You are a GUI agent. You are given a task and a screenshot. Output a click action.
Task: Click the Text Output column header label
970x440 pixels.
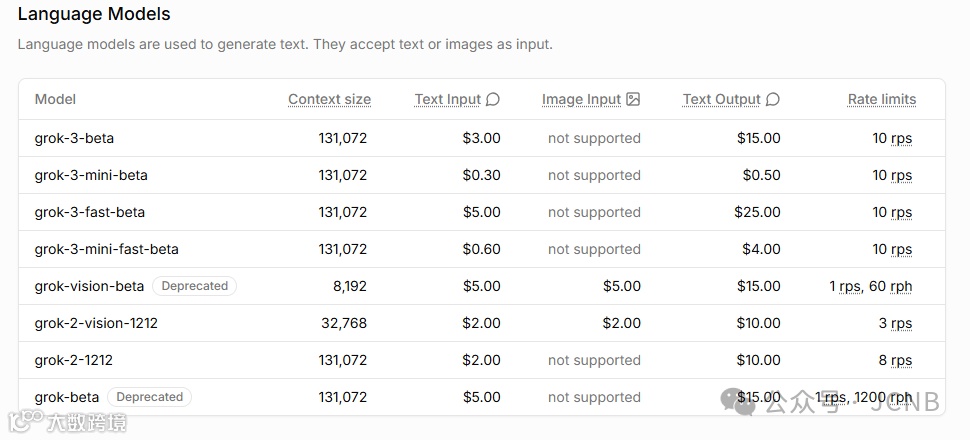721,99
